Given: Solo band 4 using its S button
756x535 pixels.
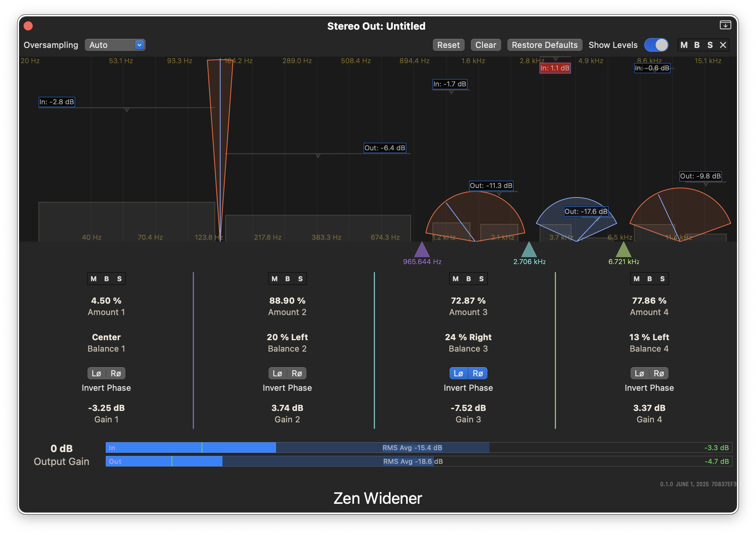Looking at the screenshot, I should point(662,279).
